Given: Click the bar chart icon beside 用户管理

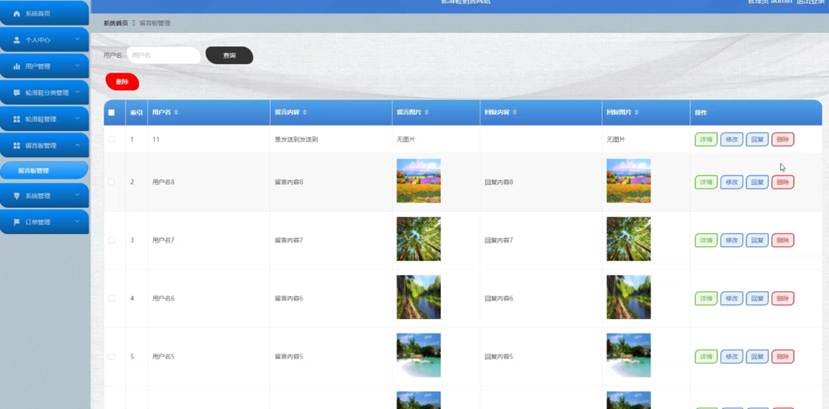Looking at the screenshot, I should pos(16,66).
